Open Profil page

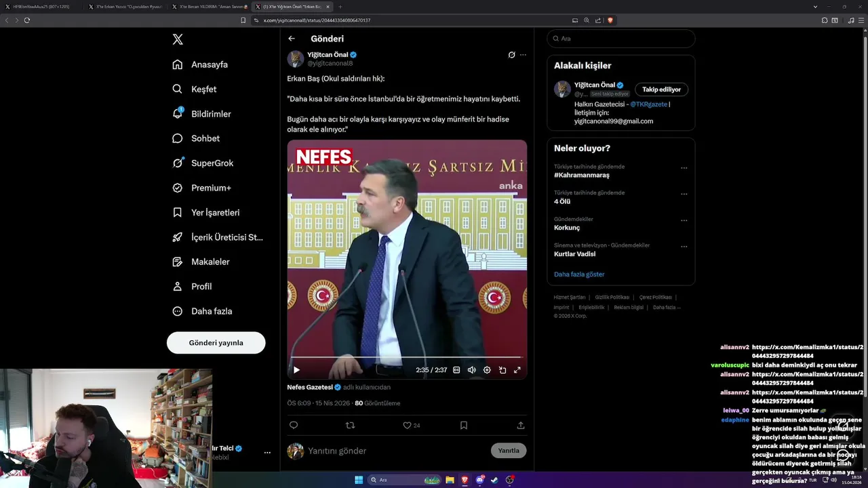(x=192, y=286)
